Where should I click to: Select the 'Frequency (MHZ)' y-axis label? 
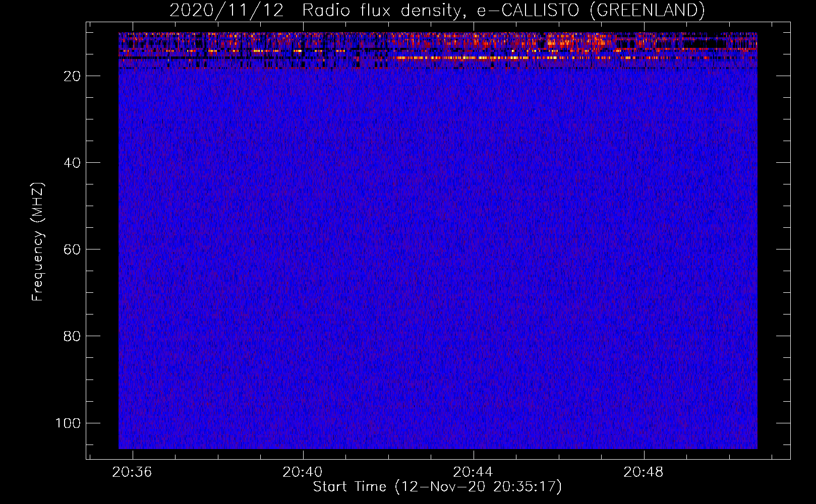(x=38, y=241)
